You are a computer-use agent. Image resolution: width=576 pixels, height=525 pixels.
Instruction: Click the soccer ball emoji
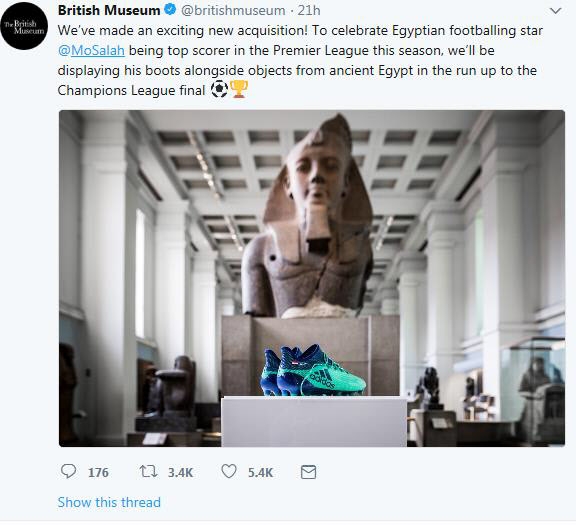(x=219, y=89)
